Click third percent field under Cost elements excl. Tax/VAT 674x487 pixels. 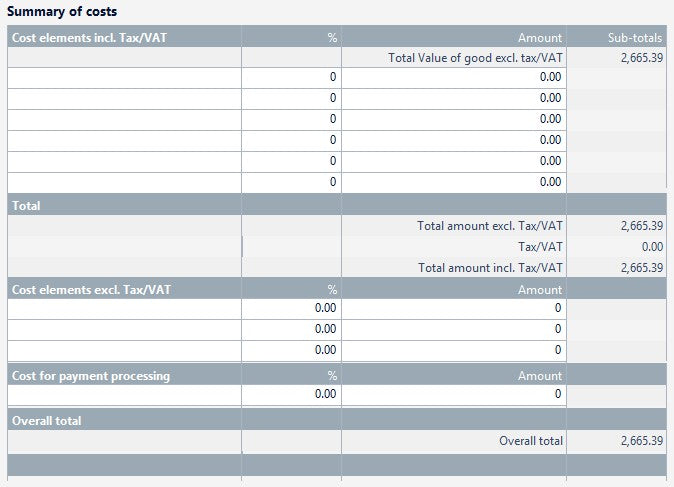click(291, 351)
